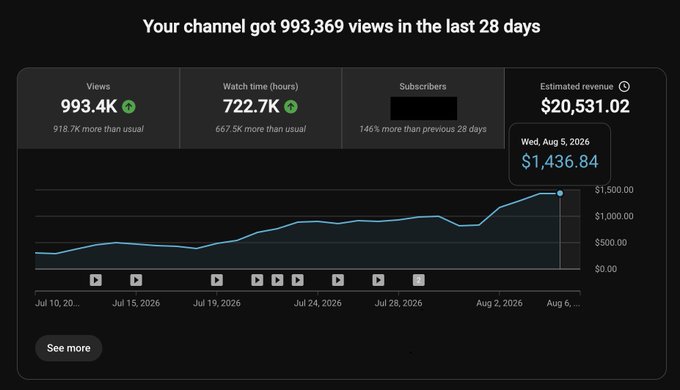The width and height of the screenshot is (680, 390).
Task: Click green up-arrow icon next to 722.7K
Action: [291, 106]
